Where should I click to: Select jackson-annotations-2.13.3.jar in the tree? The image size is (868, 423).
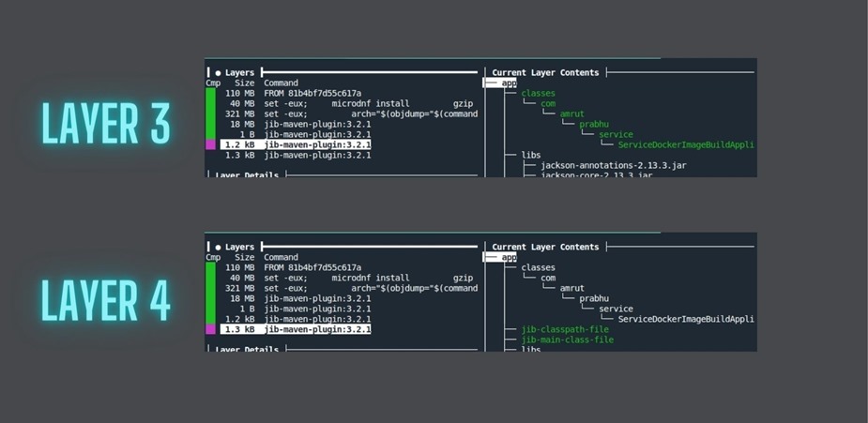tap(614, 165)
